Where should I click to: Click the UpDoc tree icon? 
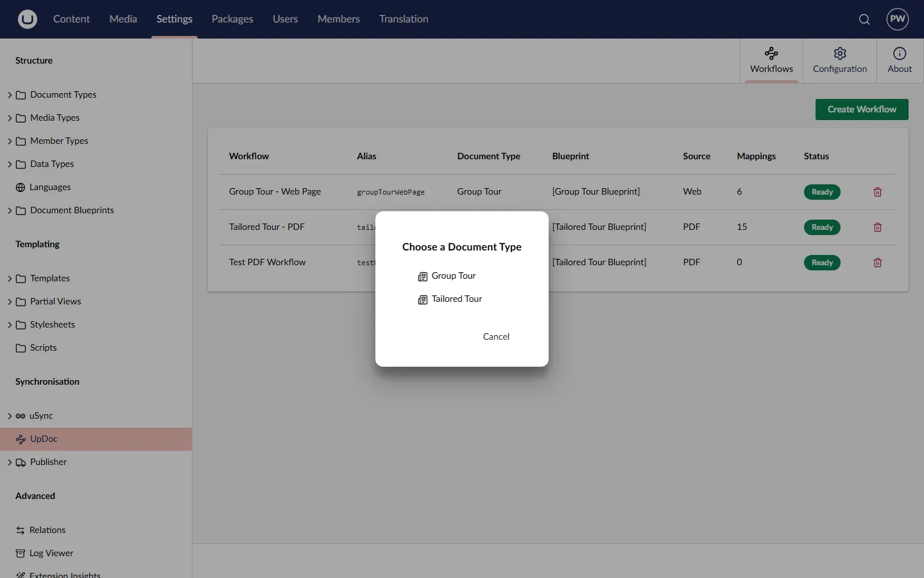(21, 439)
